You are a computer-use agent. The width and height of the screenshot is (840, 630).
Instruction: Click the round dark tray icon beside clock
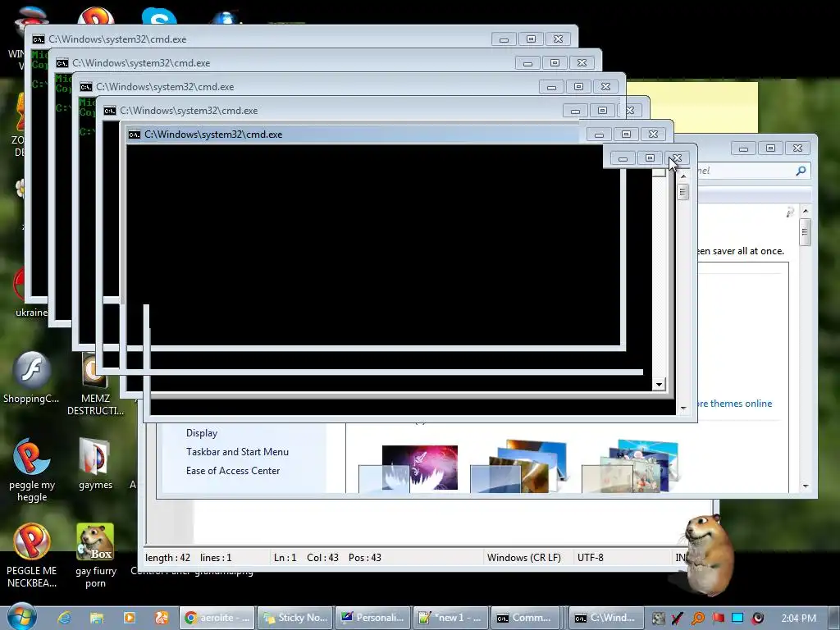[x=757, y=619]
